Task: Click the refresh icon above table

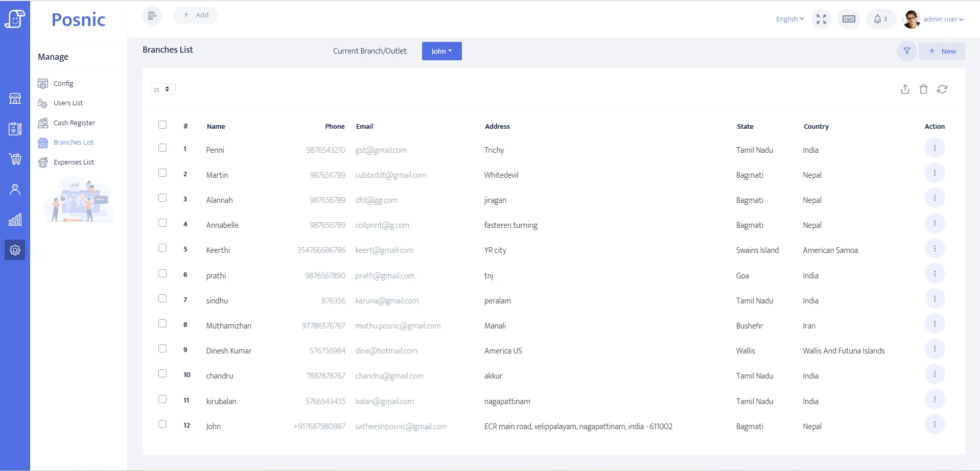Action: coord(942,89)
